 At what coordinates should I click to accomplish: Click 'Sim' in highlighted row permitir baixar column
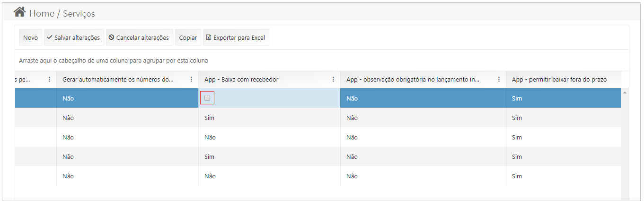pyautogui.click(x=517, y=98)
